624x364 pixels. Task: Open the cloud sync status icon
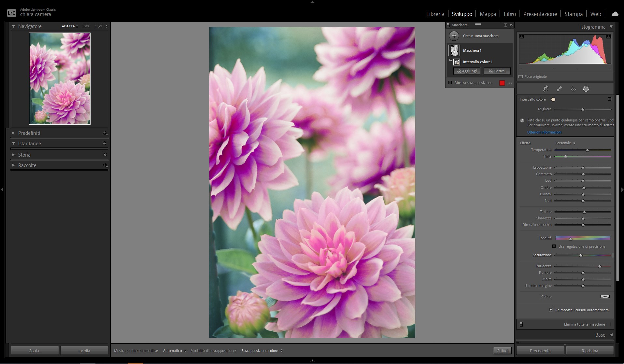point(615,14)
